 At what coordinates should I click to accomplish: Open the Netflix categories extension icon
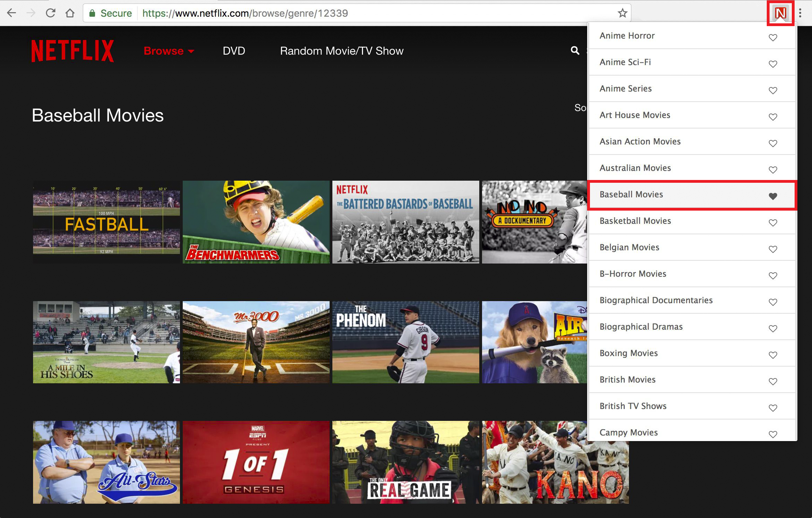pos(780,13)
